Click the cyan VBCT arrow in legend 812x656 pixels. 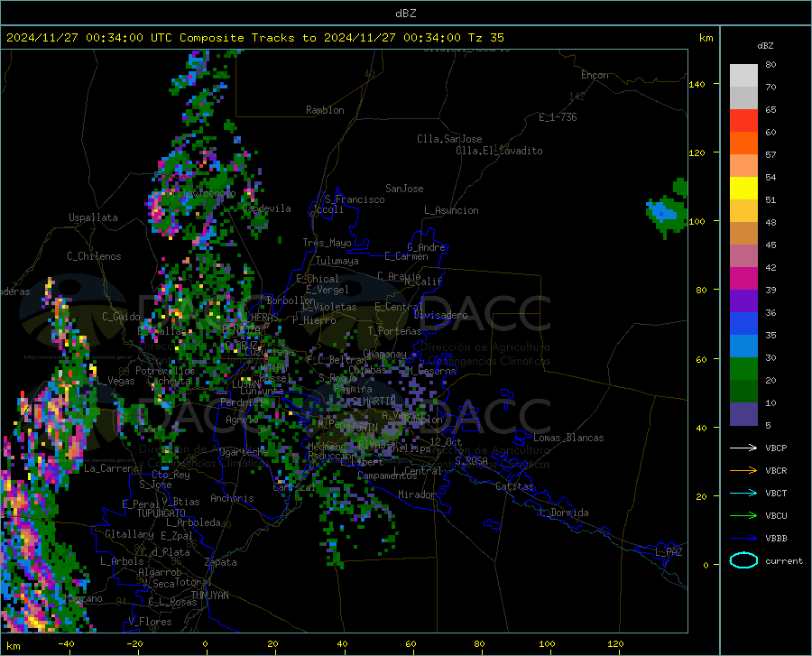(743, 493)
